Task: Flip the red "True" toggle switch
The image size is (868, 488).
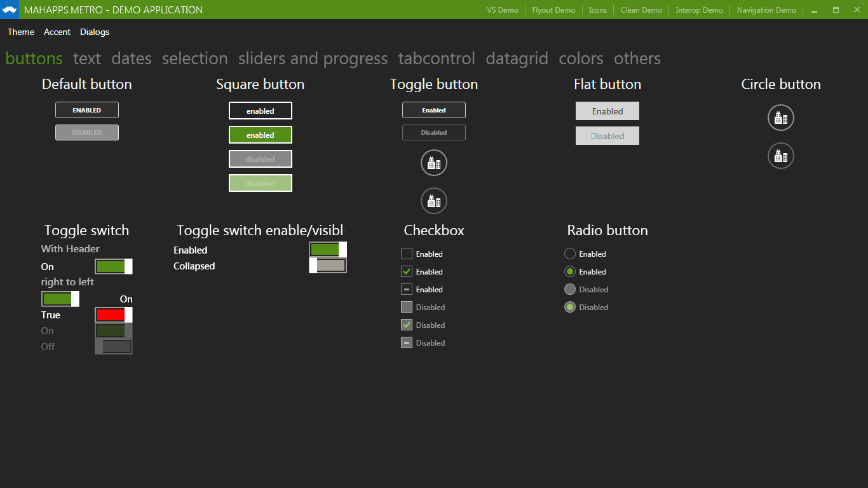Action: point(113,315)
